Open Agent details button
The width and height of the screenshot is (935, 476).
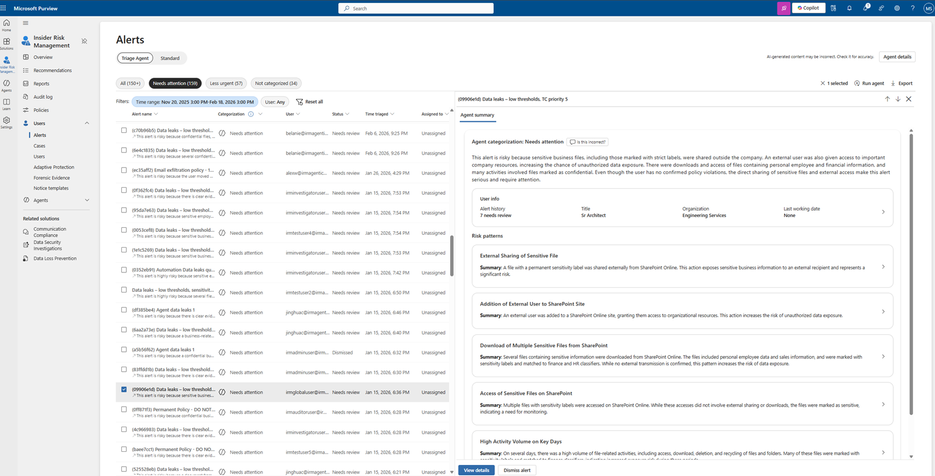(897, 57)
